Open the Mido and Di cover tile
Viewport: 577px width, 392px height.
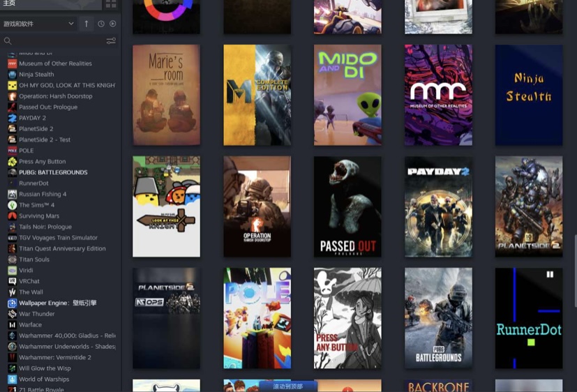[347, 95]
